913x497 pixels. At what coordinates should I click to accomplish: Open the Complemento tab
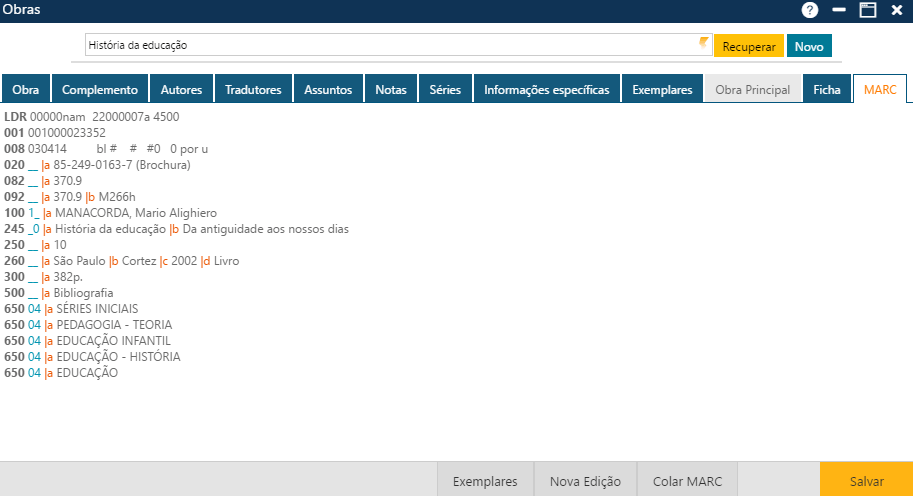click(100, 89)
